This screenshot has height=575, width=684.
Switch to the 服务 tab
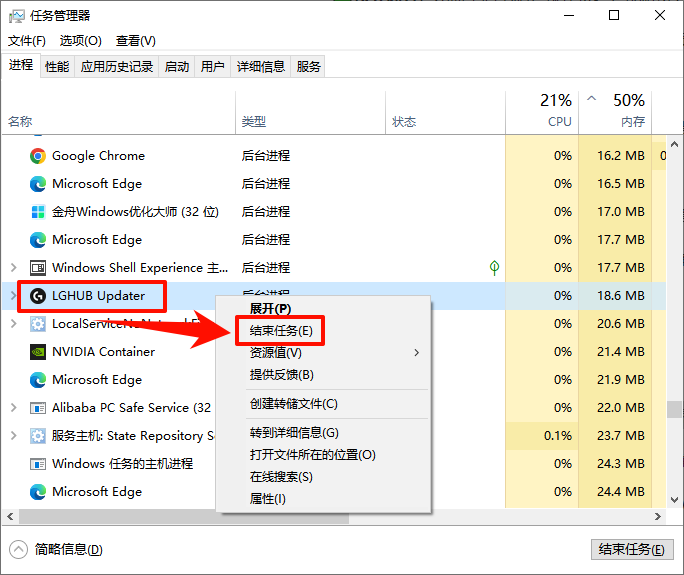(x=308, y=67)
